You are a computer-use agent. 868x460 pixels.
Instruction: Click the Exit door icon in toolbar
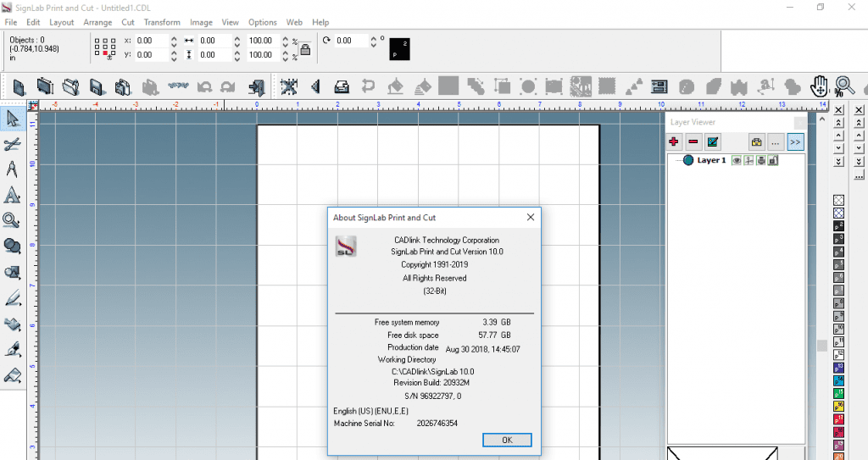[256, 86]
